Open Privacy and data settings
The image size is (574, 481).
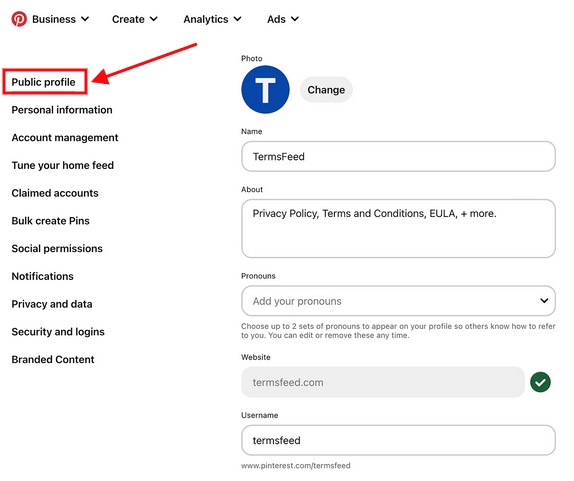pyautogui.click(x=52, y=304)
